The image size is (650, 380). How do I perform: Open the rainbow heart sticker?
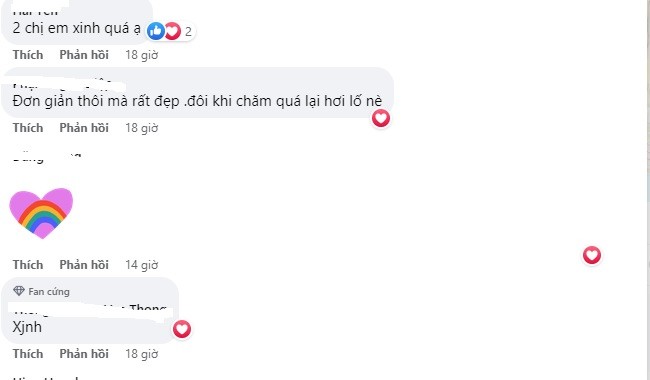click(x=41, y=213)
